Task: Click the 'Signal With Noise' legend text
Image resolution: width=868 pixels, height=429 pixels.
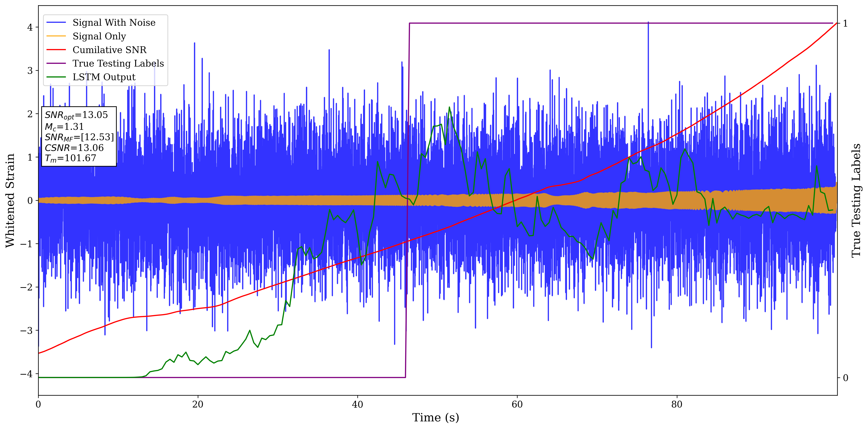Action: point(114,23)
